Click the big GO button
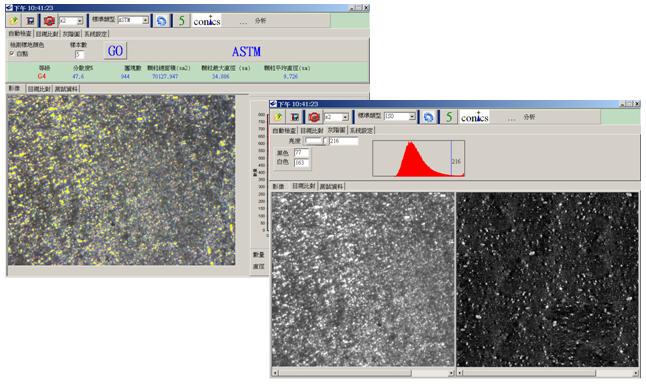 click(115, 51)
